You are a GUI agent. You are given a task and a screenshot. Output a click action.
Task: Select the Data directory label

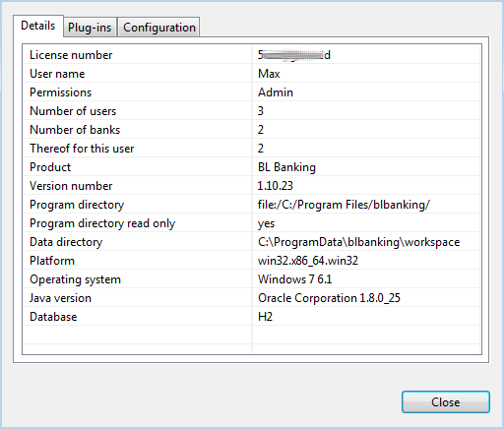pos(66,242)
